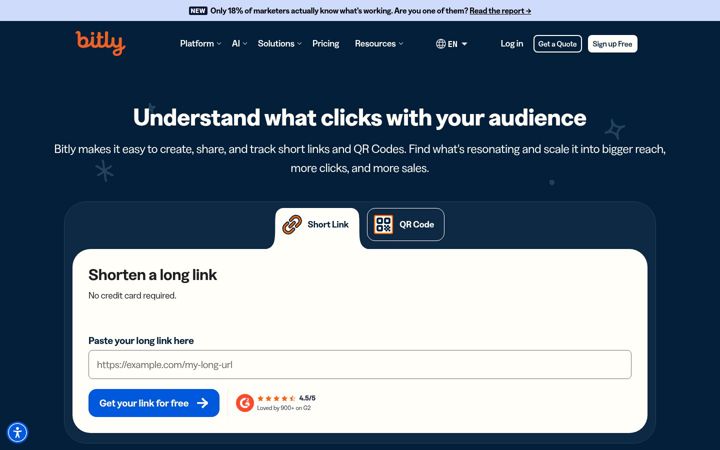The width and height of the screenshot is (720, 450).
Task: Click the Sign up Free button
Action: point(612,44)
